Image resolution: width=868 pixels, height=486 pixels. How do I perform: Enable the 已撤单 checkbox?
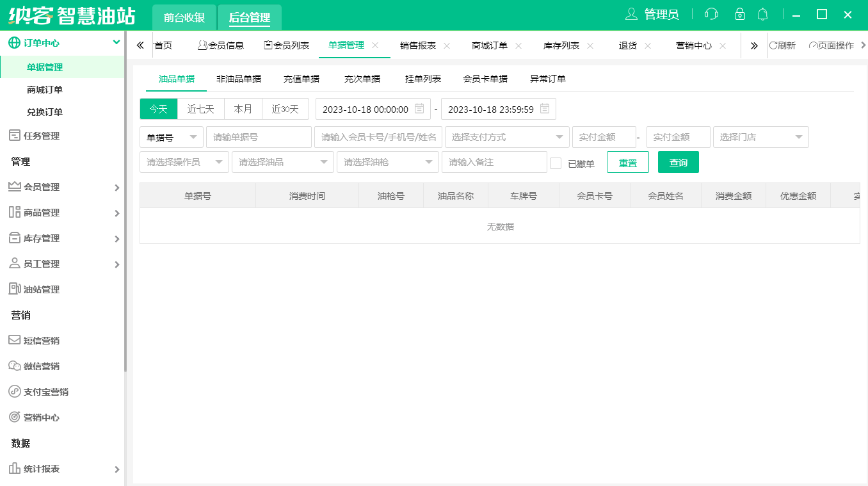pos(555,163)
